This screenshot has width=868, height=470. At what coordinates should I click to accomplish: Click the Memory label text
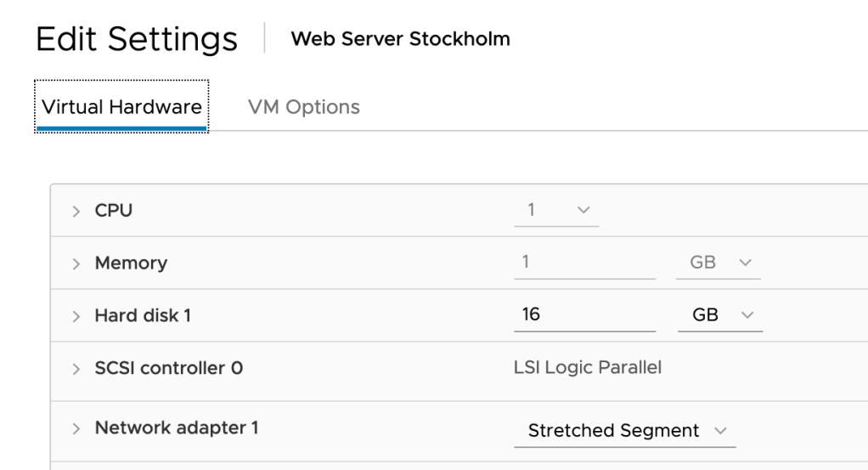[131, 263]
